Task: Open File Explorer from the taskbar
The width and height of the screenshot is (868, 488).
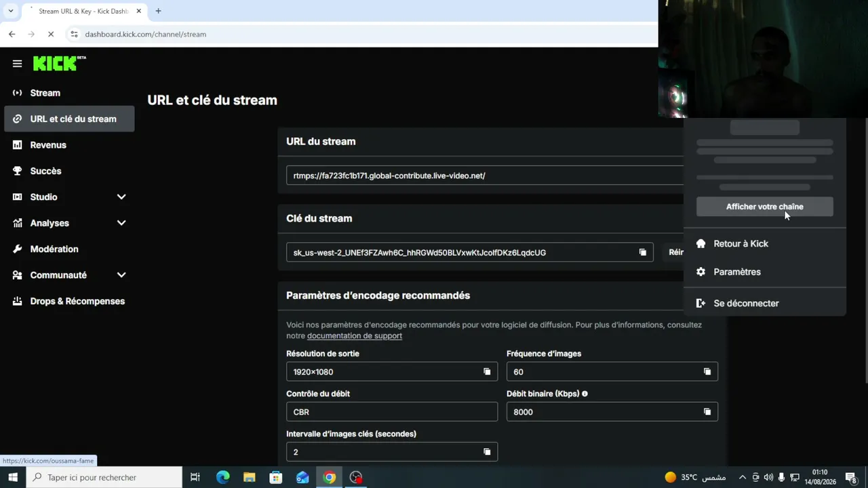Action: 249,477
